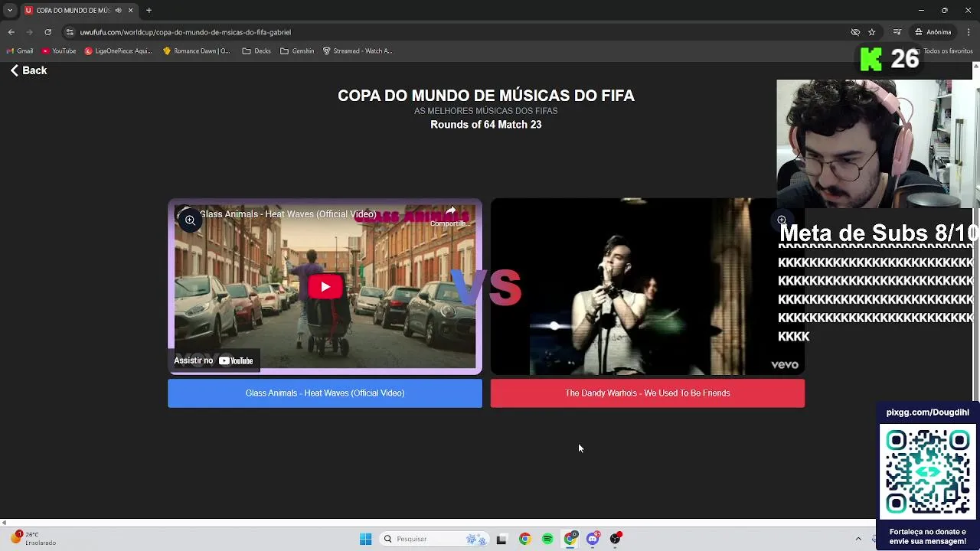
Task: Select the COPA DO MUNDO DE MÚS tab
Action: [73, 10]
